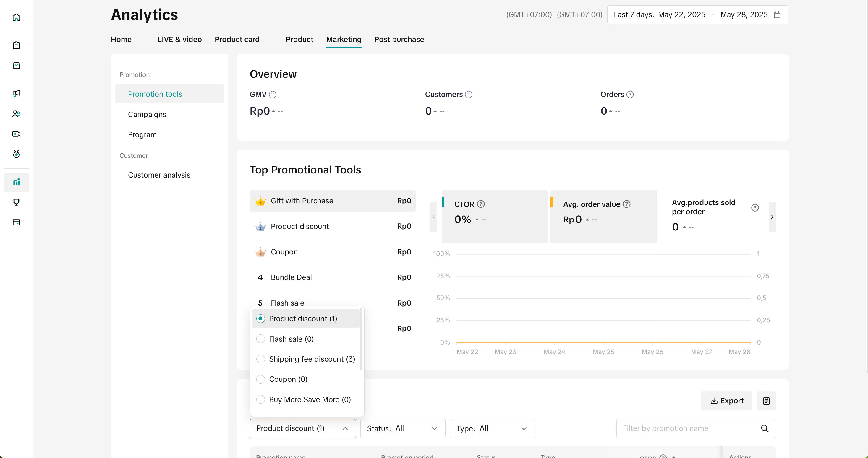868x458 pixels.
Task: Open the LIVE video camera sidebar icon
Action: [16, 134]
